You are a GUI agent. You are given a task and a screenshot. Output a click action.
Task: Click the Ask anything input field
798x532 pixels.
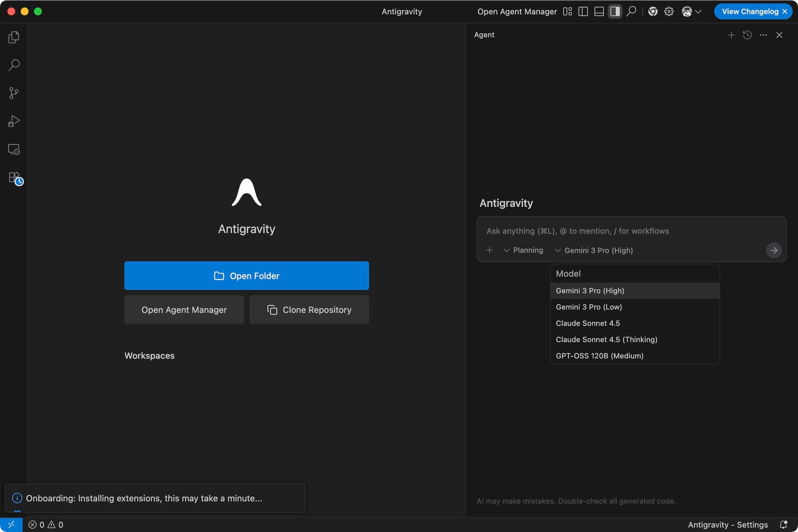(x=598, y=231)
